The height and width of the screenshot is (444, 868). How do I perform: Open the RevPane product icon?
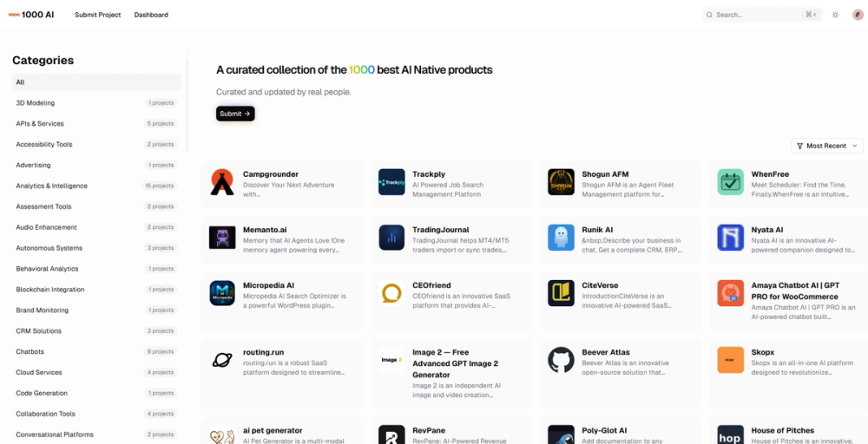pos(391,435)
